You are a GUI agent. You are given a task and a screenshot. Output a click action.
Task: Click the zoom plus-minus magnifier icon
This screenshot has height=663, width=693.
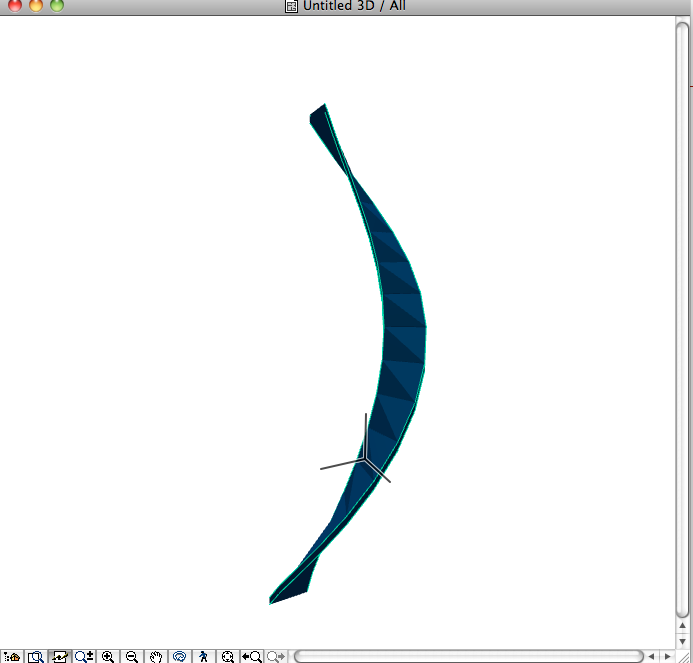84,656
